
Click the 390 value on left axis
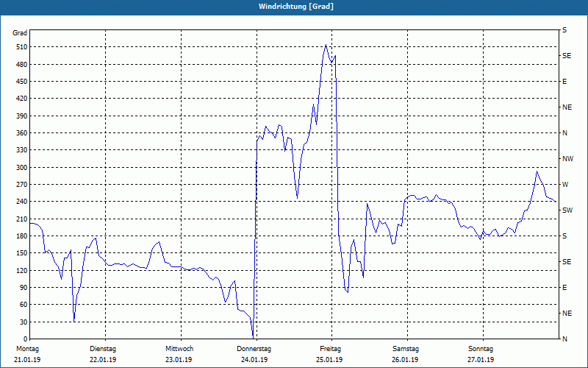21,116
